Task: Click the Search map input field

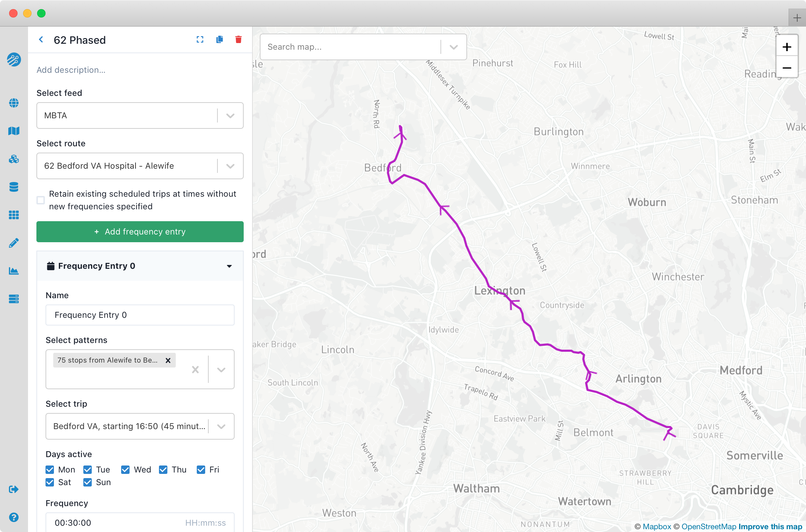Action: 350,47
